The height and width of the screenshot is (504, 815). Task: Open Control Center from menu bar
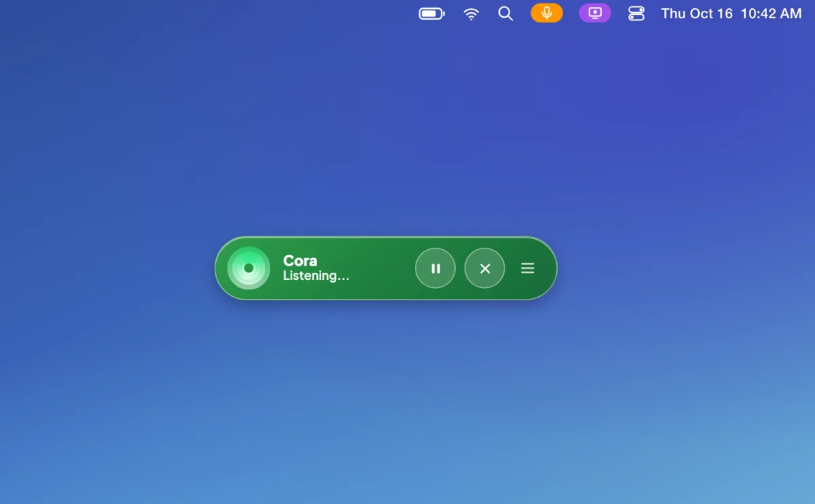pyautogui.click(x=636, y=14)
